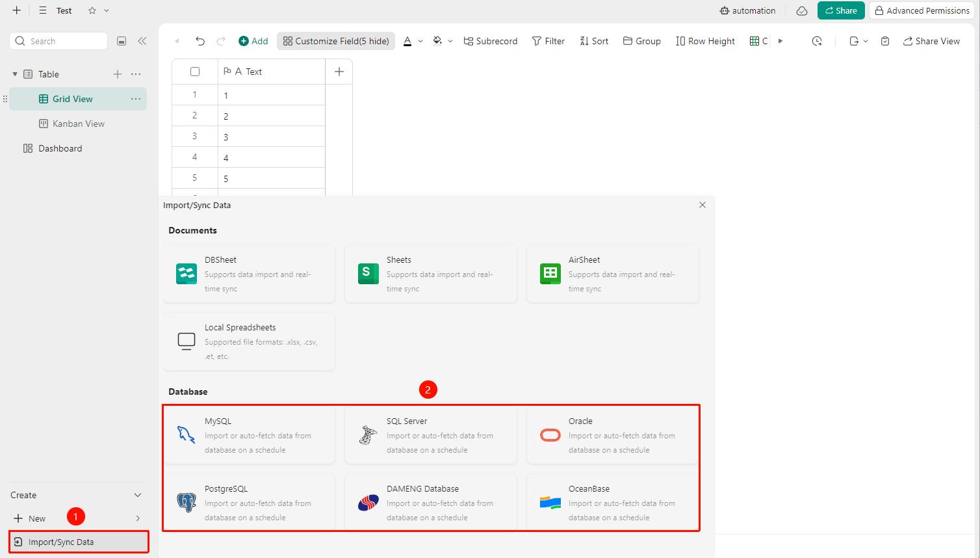Viewport: 980px width, 558px height.
Task: Click the automation button
Action: [x=747, y=10]
